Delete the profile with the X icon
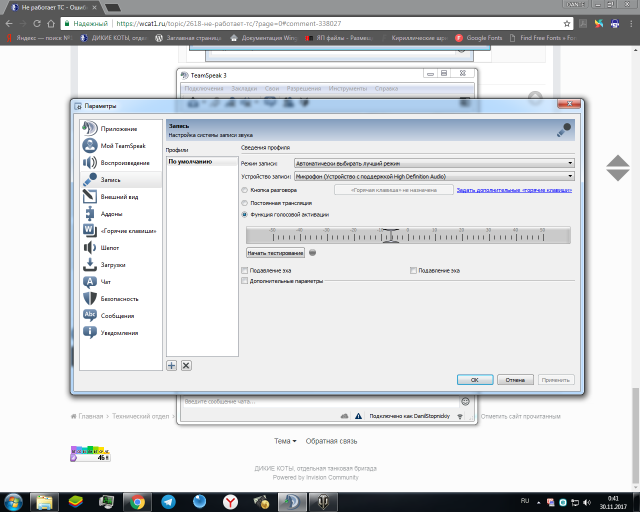The image size is (640, 512). click(186, 366)
